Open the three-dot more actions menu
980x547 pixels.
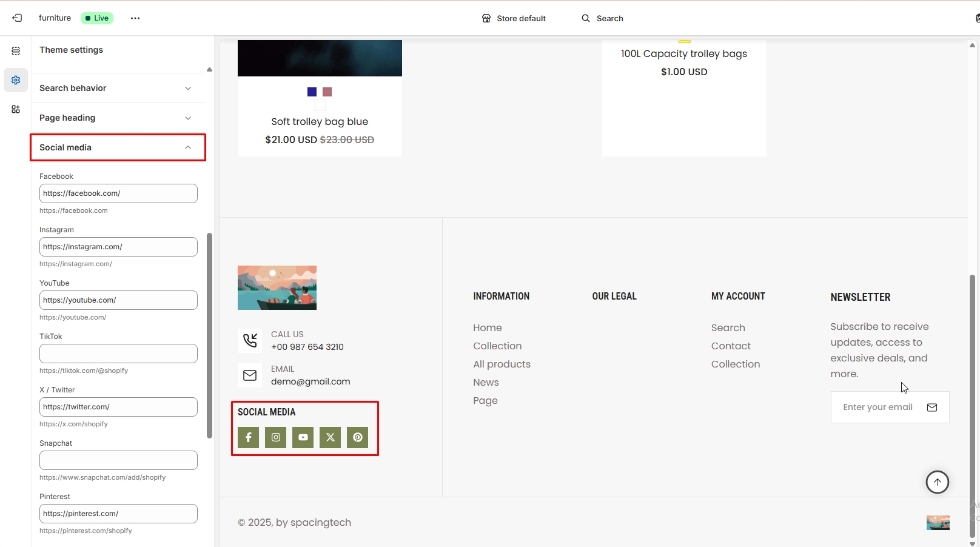(x=135, y=18)
